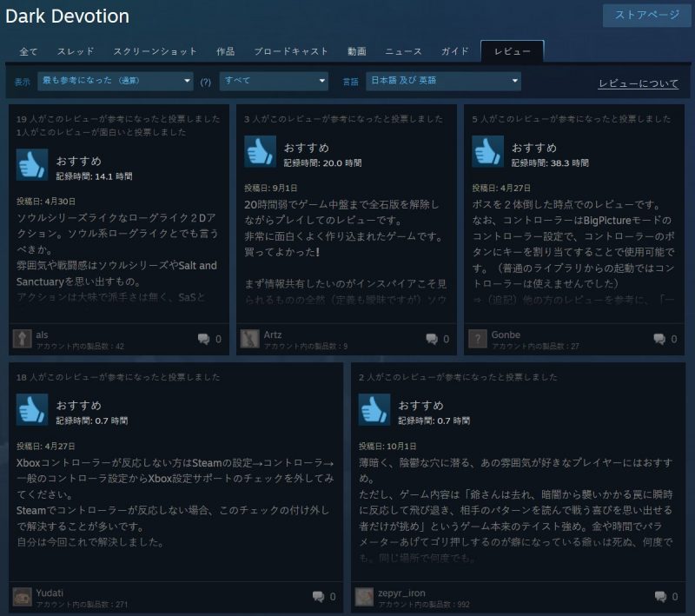
Task: Switch to the ガイド tab
Action: point(454,51)
